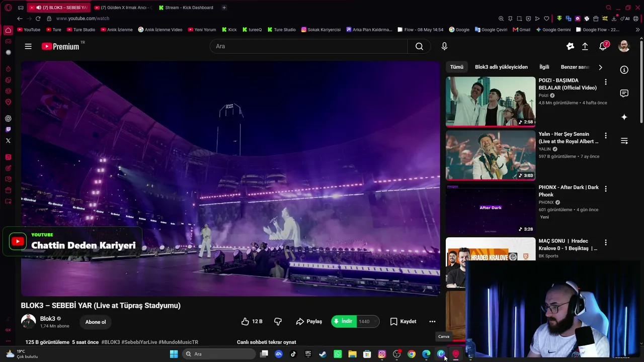The height and width of the screenshot is (362, 644).
Task: Launch Canva from the taskbar
Action: tap(441, 354)
